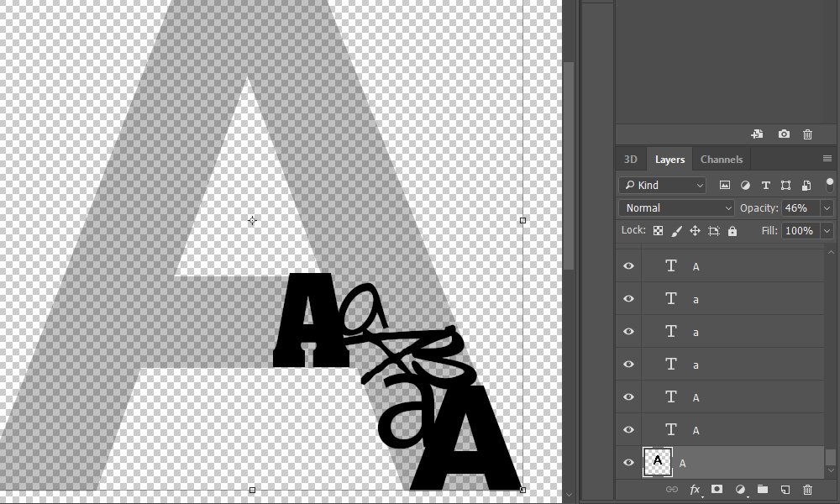Viewport: 840px width, 504px height.
Task: Click the right-middle transform handle
Action: [x=522, y=220]
